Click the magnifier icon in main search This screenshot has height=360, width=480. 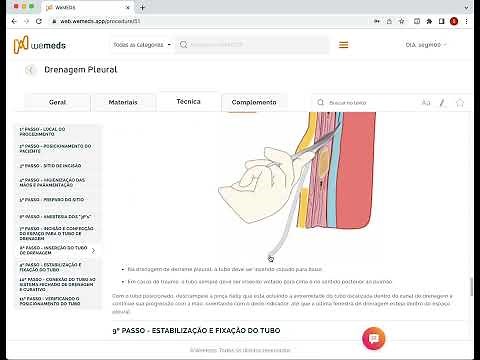pos(183,44)
